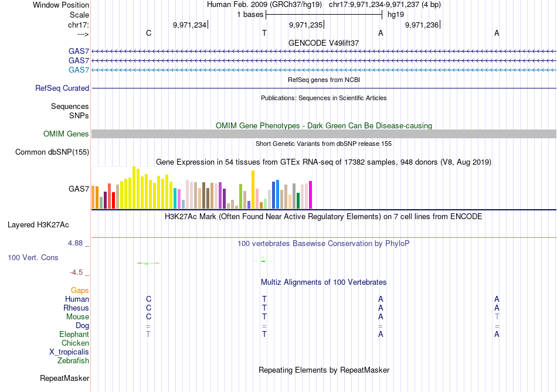557x392 pixels.
Task: Open Repeating Elements by RepeatMasker title
Action: point(324,370)
